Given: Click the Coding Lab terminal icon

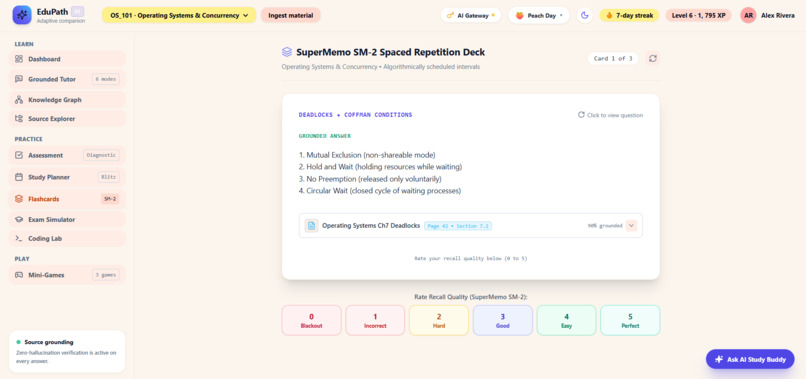Looking at the screenshot, I should click(x=19, y=239).
